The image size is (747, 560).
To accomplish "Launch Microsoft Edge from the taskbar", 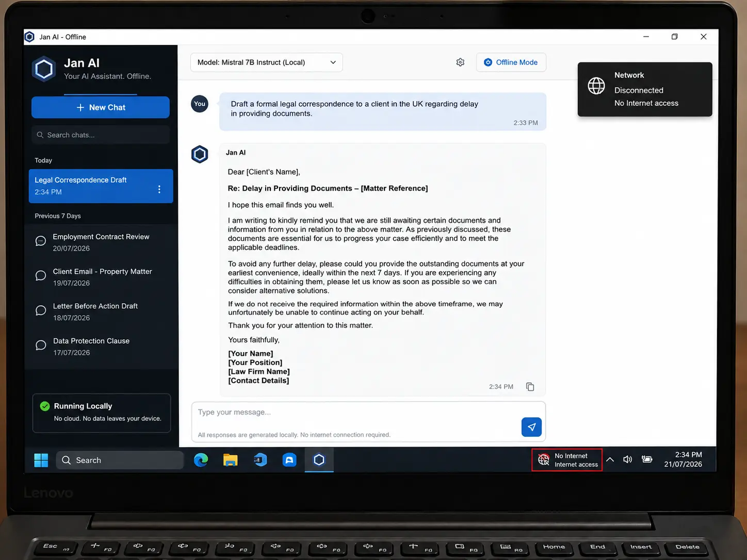I will [x=201, y=459].
